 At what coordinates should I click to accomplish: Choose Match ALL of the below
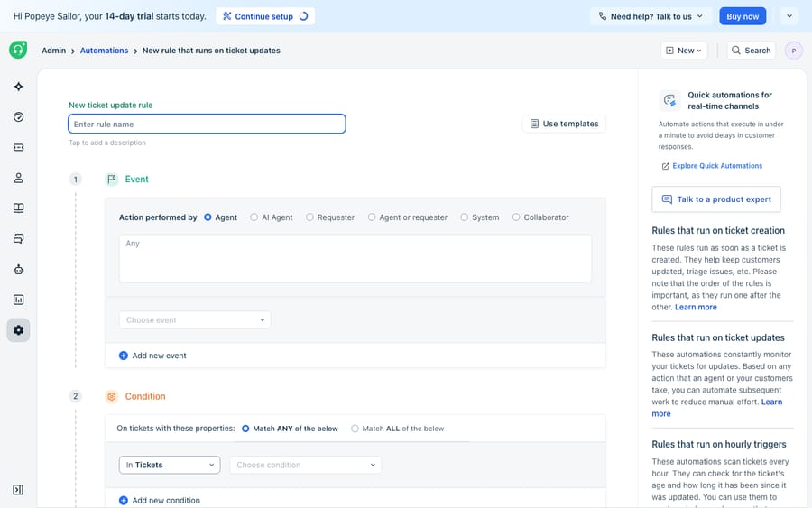click(355, 429)
